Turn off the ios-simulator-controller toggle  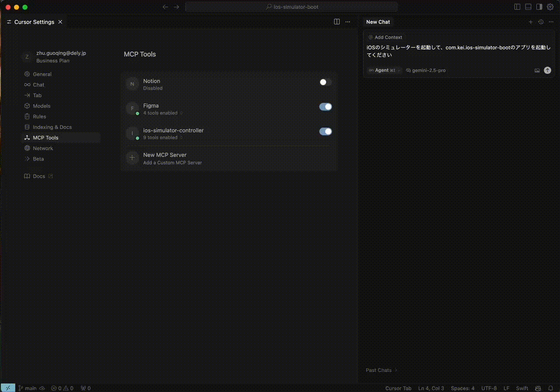click(x=325, y=131)
